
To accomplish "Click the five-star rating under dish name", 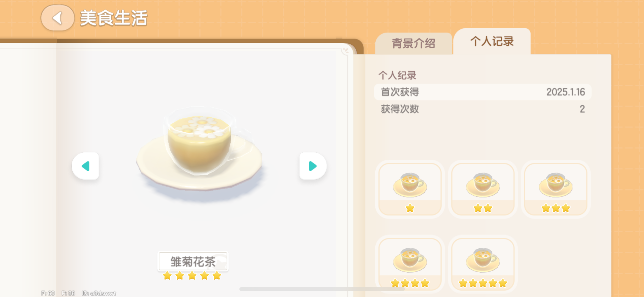I will [x=192, y=276].
